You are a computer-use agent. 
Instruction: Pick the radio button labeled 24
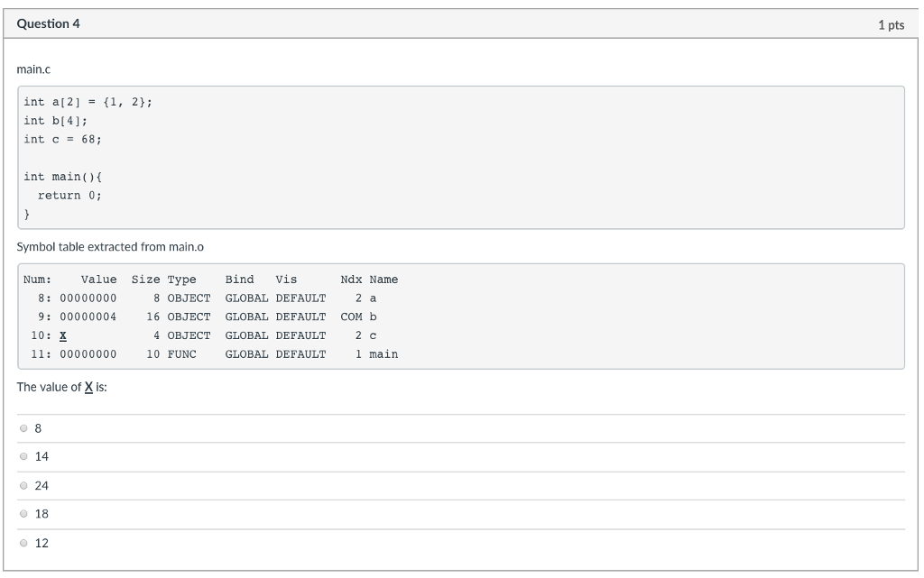[x=24, y=486]
